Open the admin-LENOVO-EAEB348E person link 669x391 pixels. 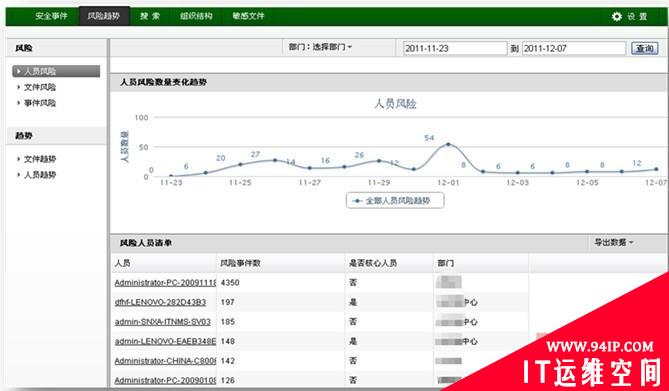166,341
